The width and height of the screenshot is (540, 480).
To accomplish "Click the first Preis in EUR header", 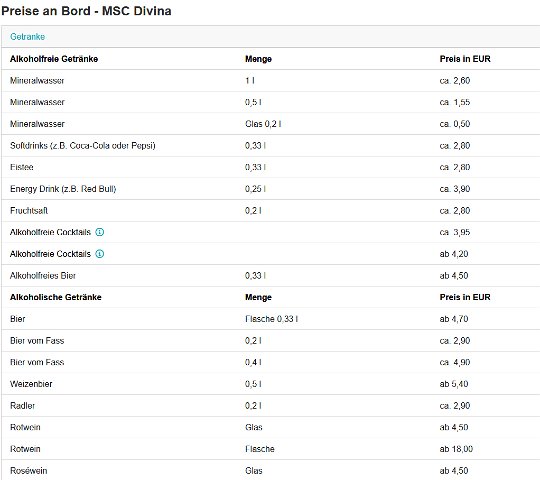I will pyautogui.click(x=465, y=59).
